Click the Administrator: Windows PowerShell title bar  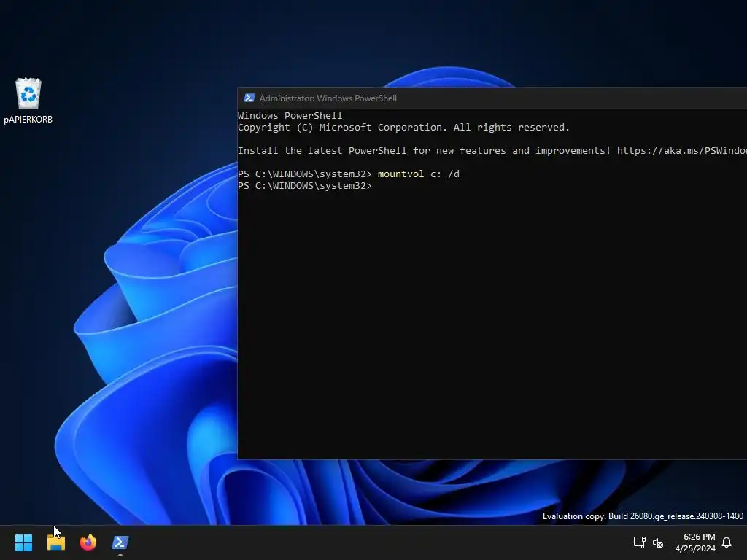coord(492,98)
